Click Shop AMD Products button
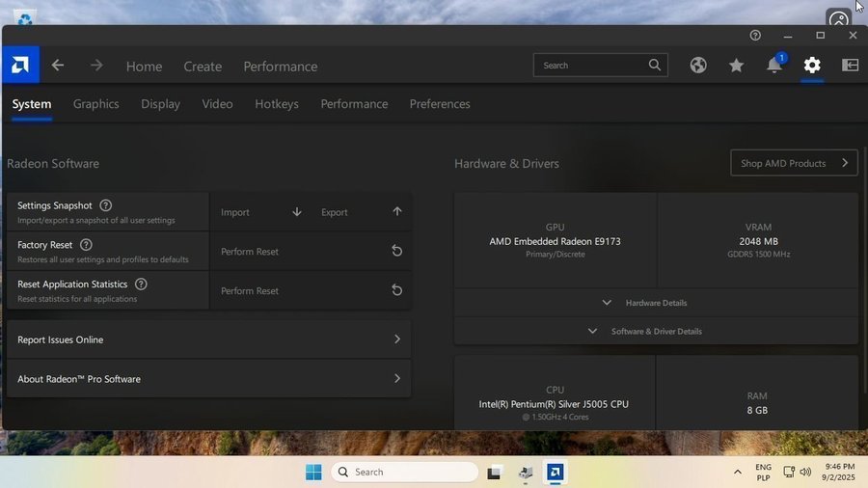 click(x=794, y=163)
